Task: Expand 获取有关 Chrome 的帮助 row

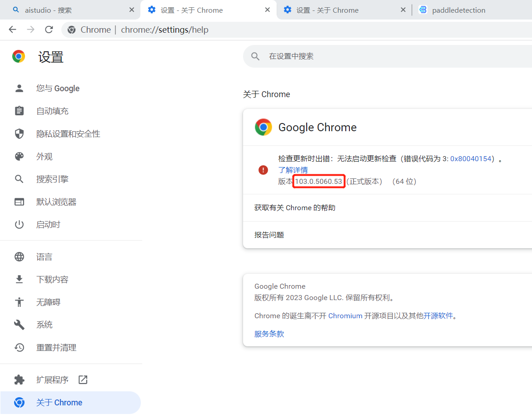Action: coord(386,207)
